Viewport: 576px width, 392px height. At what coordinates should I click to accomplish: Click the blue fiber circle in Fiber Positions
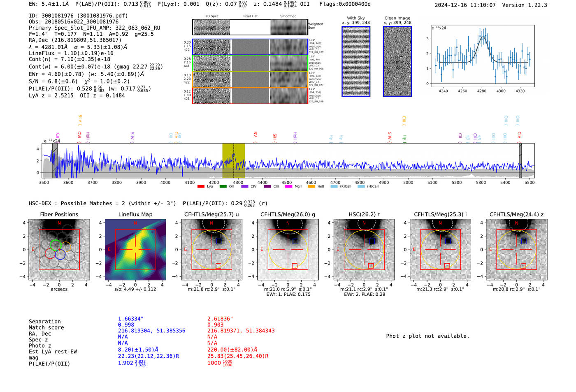tap(60, 254)
